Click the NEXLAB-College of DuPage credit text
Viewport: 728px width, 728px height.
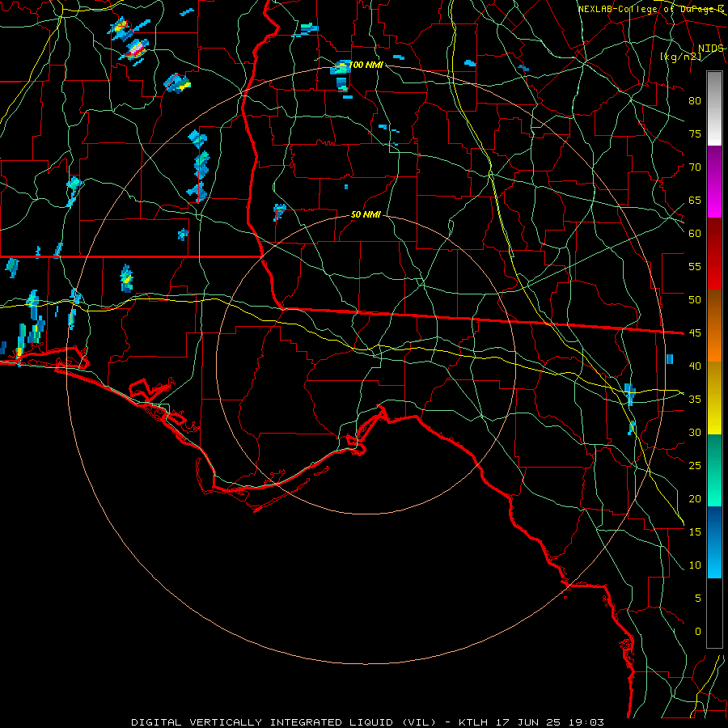point(650,9)
